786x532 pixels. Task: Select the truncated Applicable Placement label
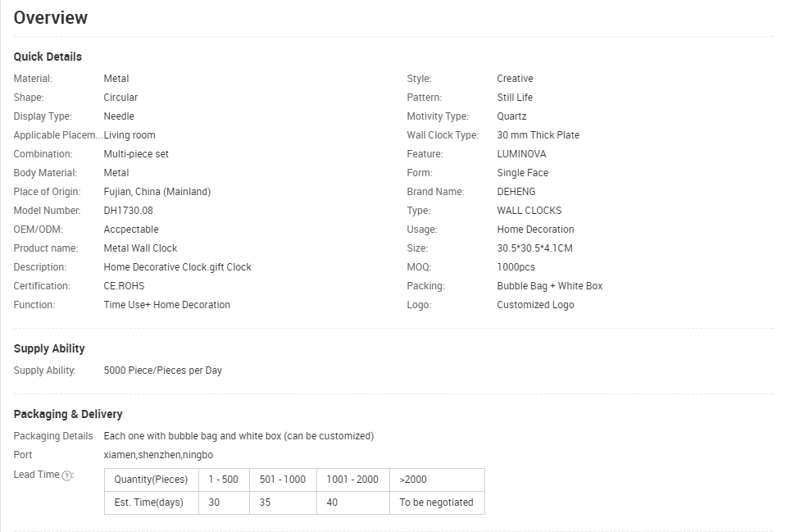58,135
